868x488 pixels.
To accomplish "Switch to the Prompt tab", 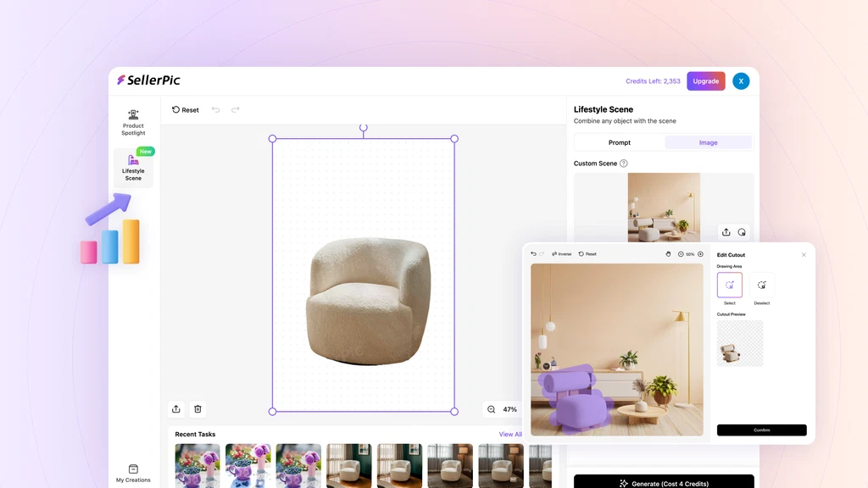I will click(620, 141).
